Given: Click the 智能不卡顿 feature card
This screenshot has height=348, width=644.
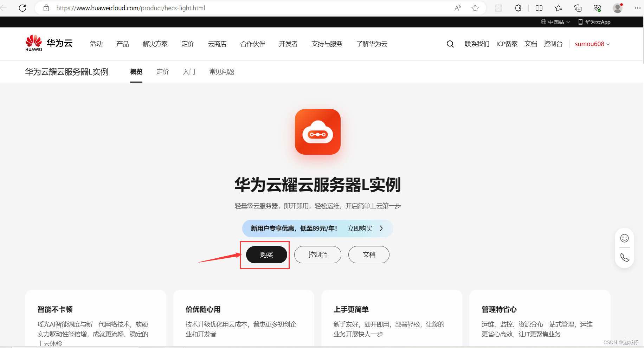Looking at the screenshot, I should point(96,318).
